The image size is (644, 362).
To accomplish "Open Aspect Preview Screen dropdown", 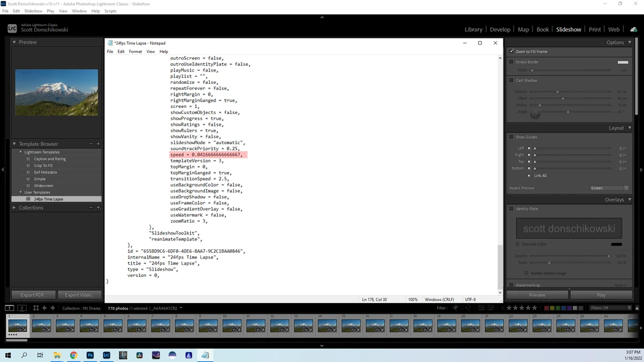I will 609,188.
